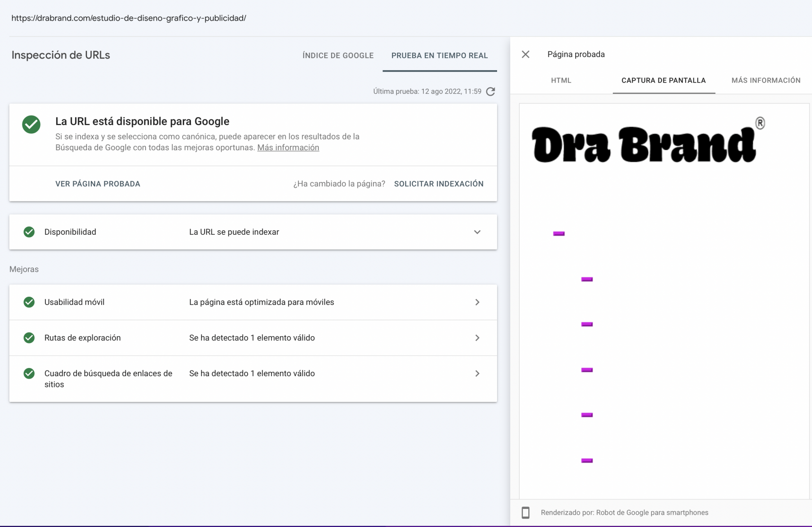
Task: Click Cuadro de búsqueda check icon
Action: (x=29, y=373)
